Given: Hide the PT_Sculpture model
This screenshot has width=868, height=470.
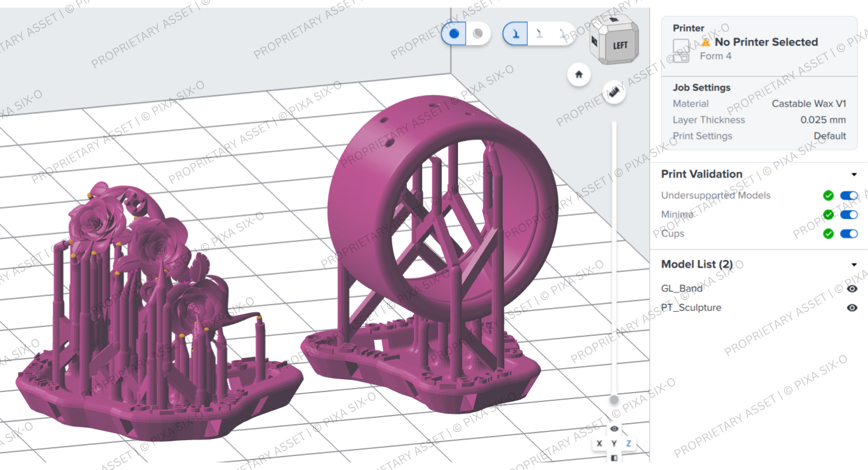Looking at the screenshot, I should click(x=852, y=308).
